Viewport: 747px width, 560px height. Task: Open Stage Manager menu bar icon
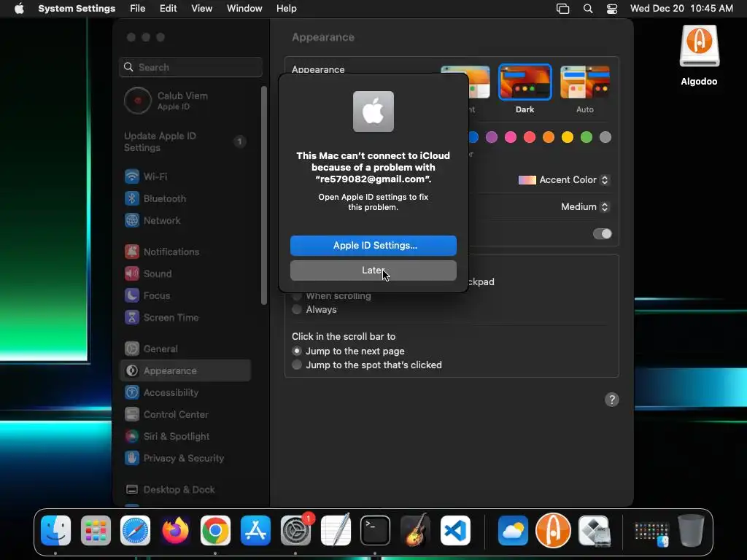(562, 9)
